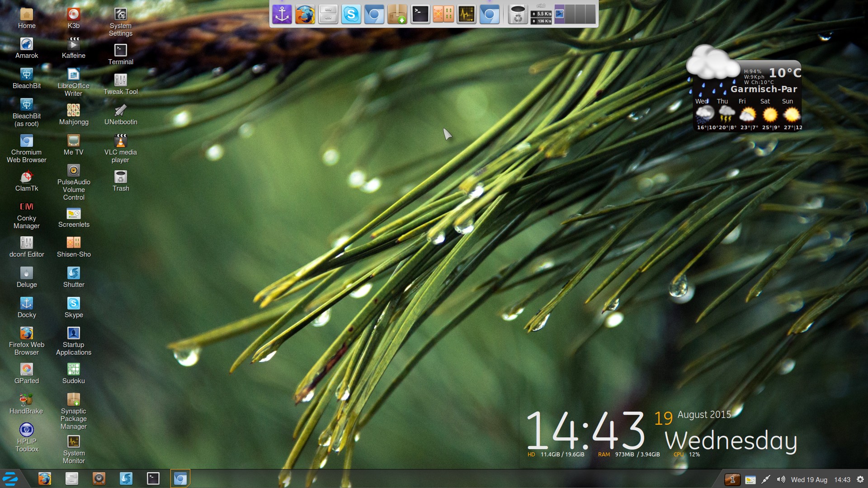Screen dimensions: 868x488
Task: Open GParted from the desktop
Action: pyautogui.click(x=26, y=370)
